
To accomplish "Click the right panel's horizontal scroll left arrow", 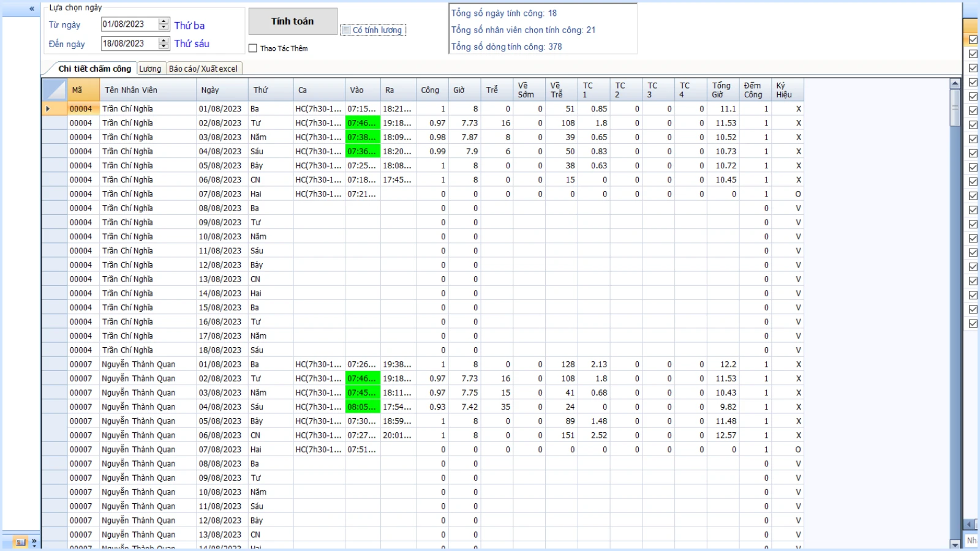I will point(969,524).
